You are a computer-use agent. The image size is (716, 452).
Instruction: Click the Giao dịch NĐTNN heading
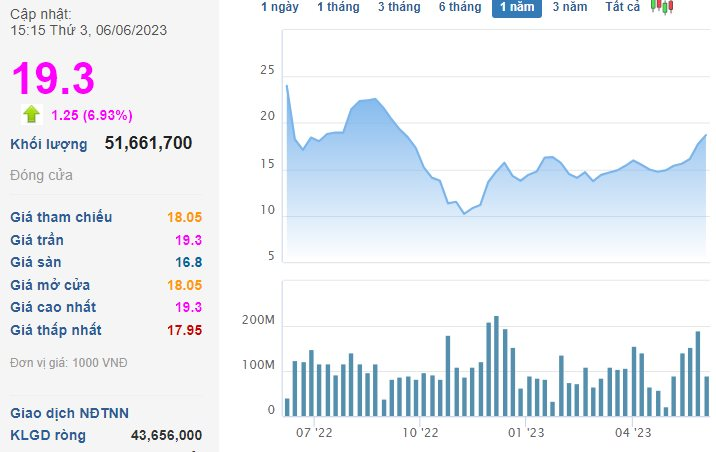(69, 413)
